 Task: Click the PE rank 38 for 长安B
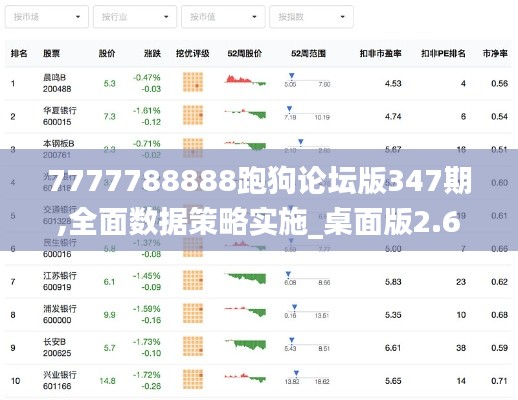[461, 348]
